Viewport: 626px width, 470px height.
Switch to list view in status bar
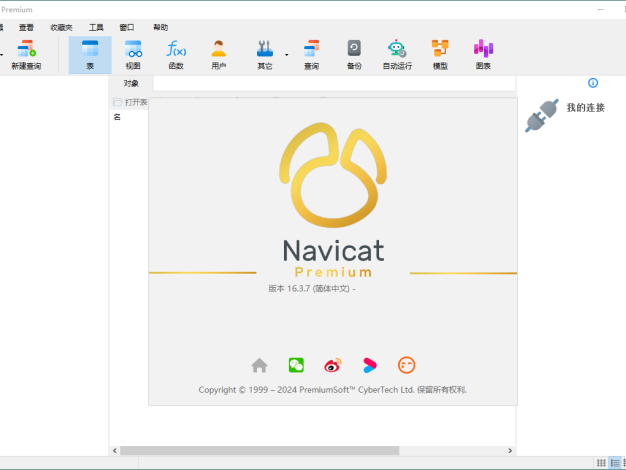(x=615, y=463)
